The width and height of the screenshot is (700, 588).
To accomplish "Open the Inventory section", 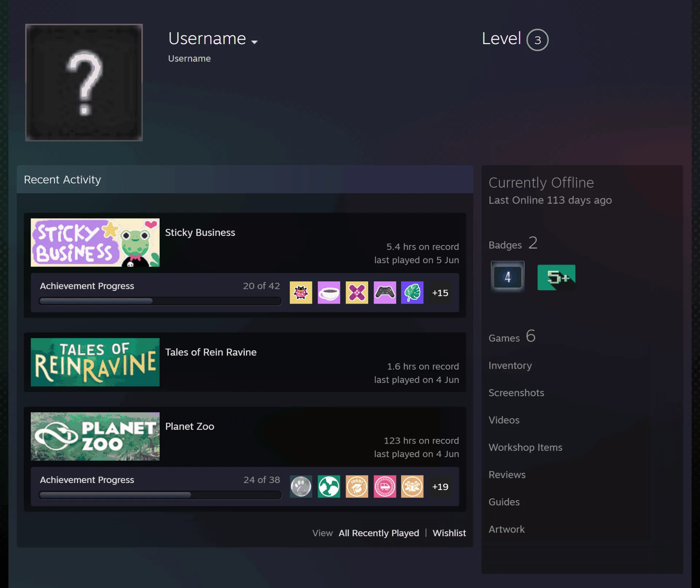I will point(510,365).
